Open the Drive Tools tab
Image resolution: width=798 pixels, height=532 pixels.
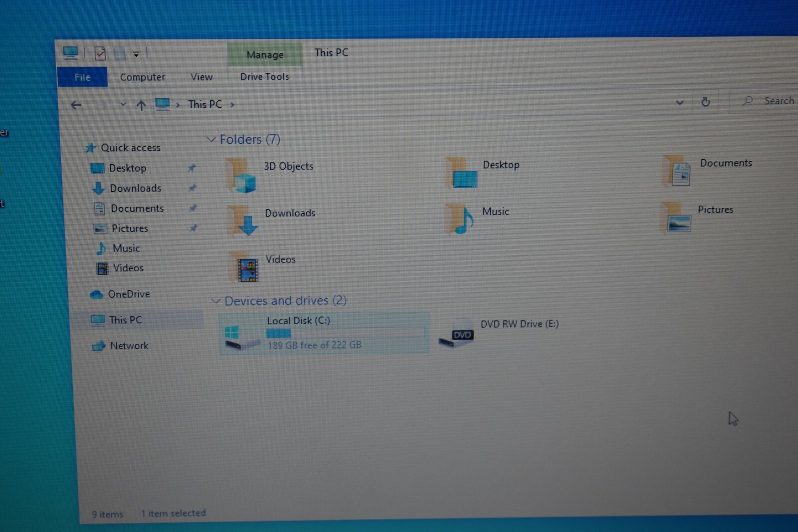[264, 77]
